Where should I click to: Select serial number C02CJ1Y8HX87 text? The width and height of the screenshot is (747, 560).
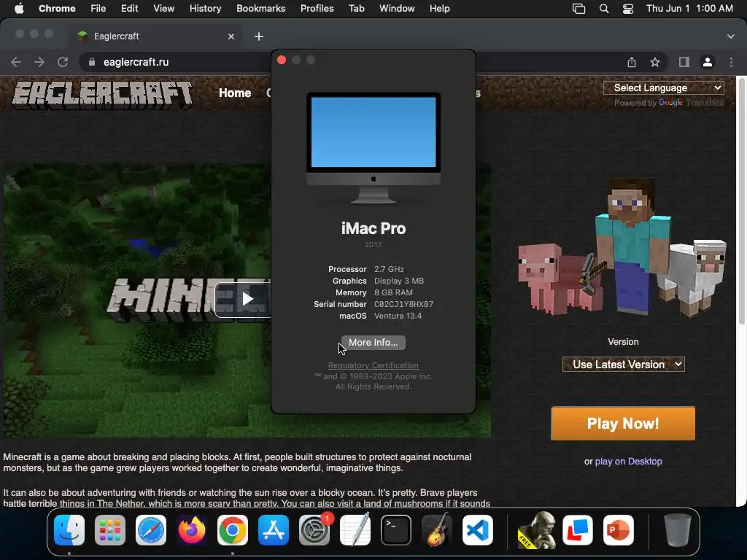coord(403,304)
